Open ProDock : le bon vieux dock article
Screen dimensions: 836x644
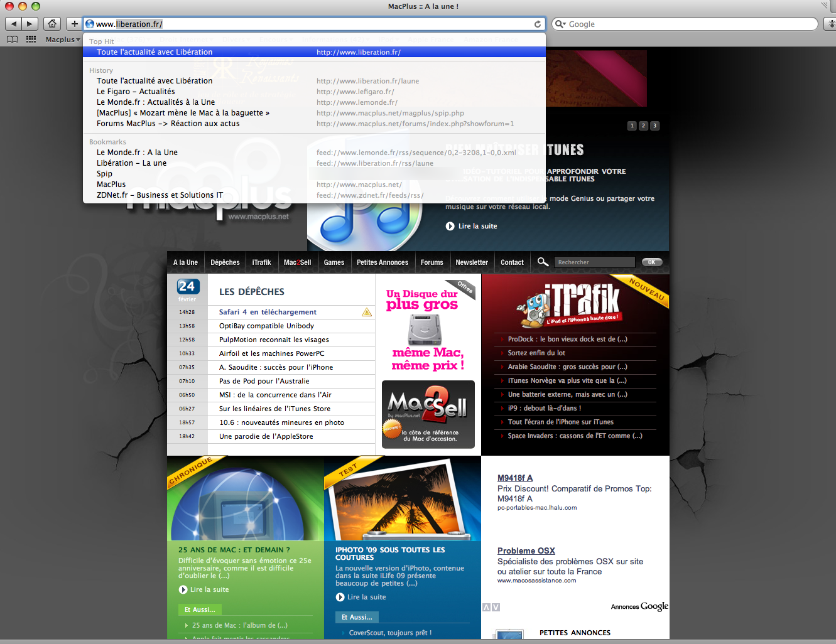click(x=567, y=339)
